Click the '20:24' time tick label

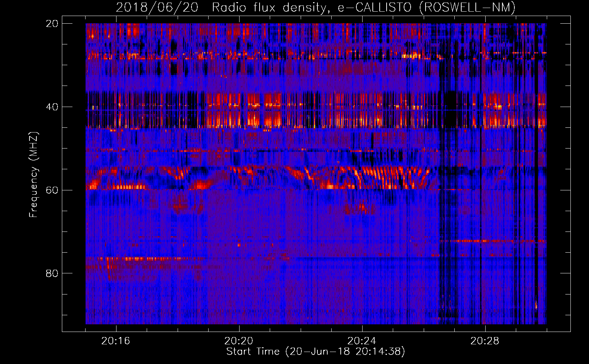click(x=362, y=341)
